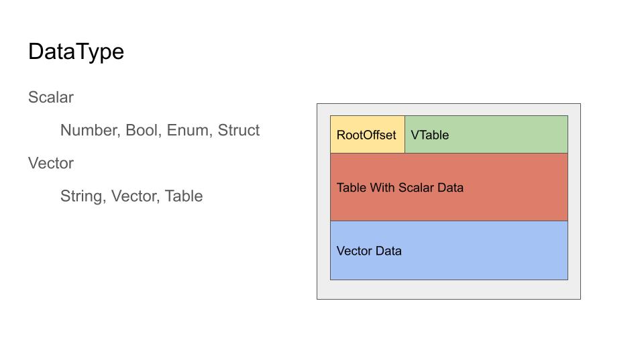The height and width of the screenshot is (362, 644).
Task: Click the word Struct in the scalar list
Action: tap(238, 130)
